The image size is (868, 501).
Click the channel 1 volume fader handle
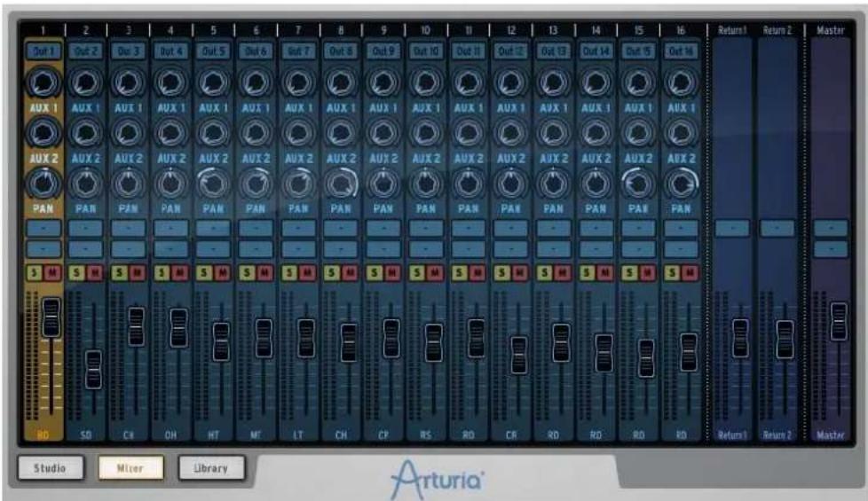tap(51, 317)
